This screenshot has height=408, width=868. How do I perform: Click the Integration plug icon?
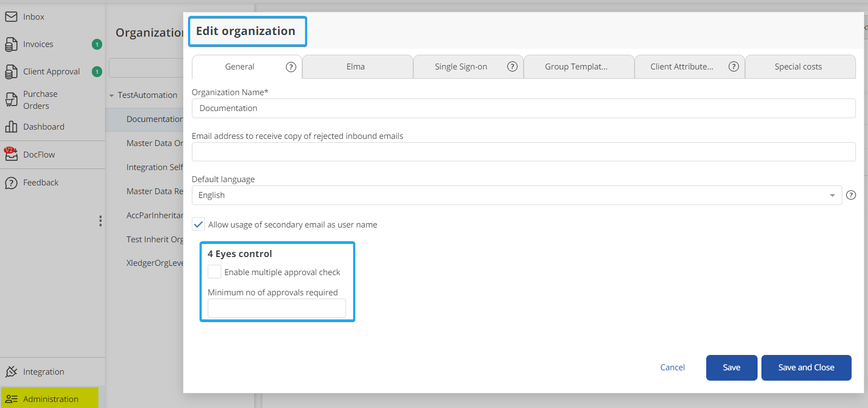pyautogui.click(x=11, y=372)
